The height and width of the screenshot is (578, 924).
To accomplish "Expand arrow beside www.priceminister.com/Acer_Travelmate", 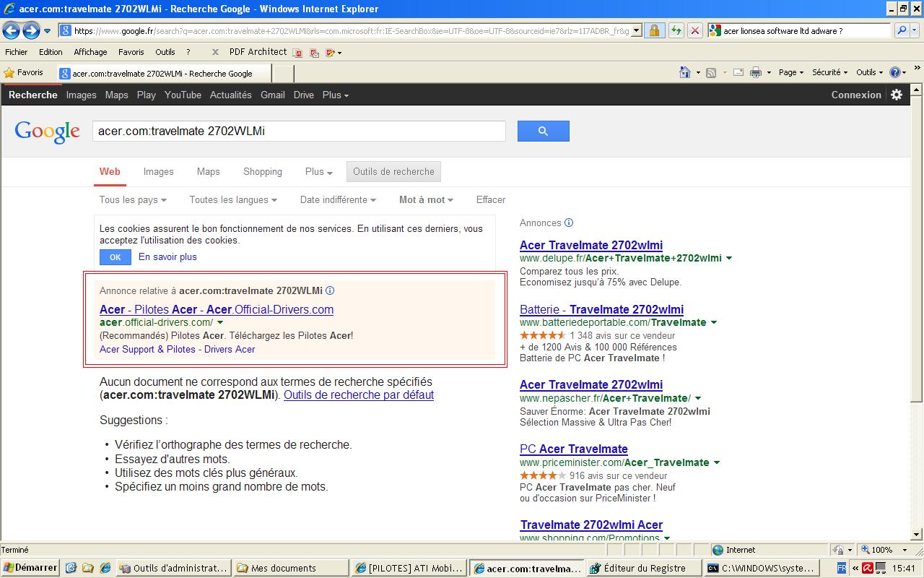I will 717,462.
